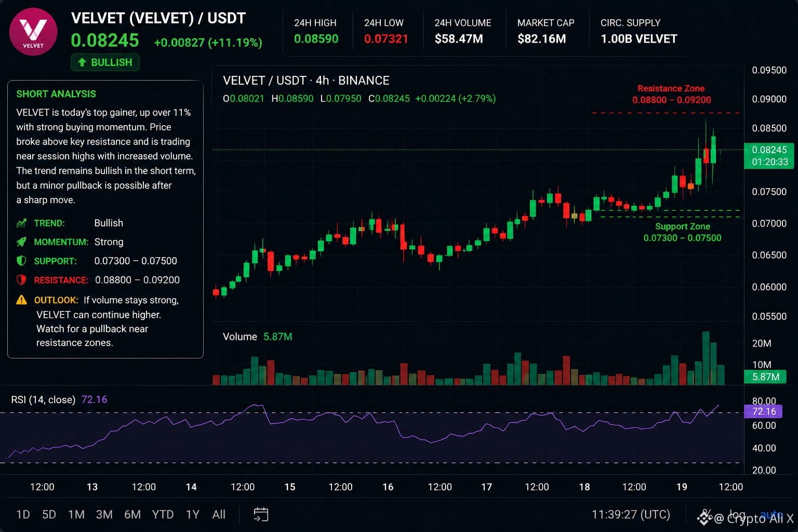
Task: Show the All time range
Action: pos(219,514)
